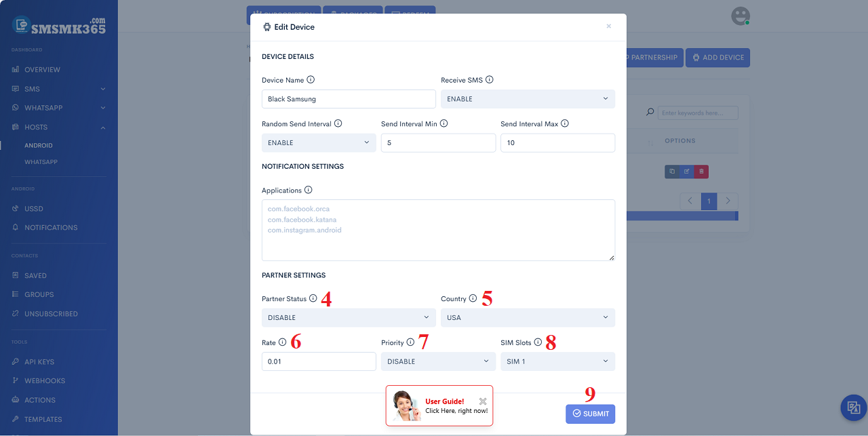Click the keyword search field behind the dialog
This screenshot has width=868, height=436.
coord(698,113)
